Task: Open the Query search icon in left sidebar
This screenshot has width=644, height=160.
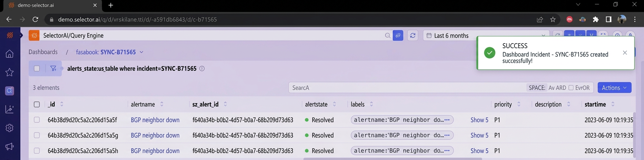Action: coord(9,91)
